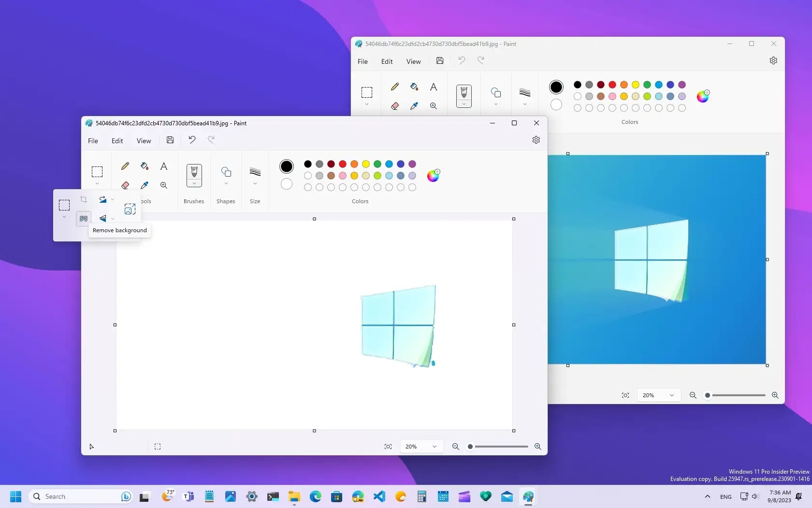Choose Eraser tool in front Paint window
Image resolution: width=812 pixels, height=508 pixels.
[x=125, y=185]
